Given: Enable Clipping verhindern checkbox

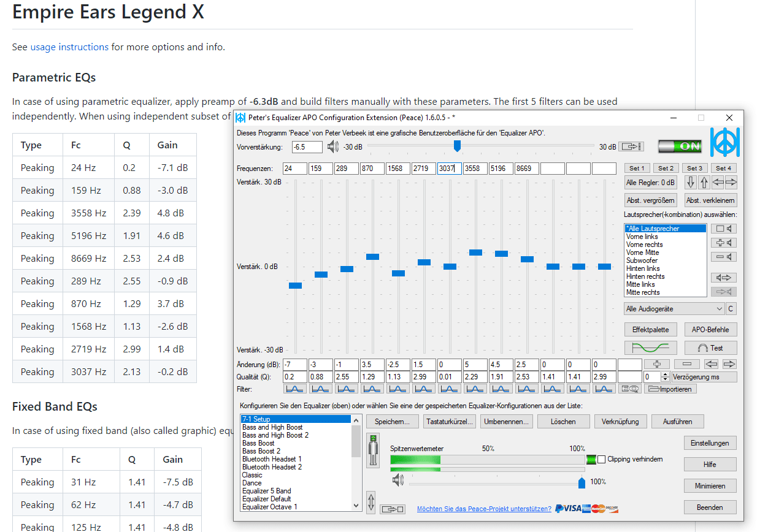Looking at the screenshot, I should [602, 460].
